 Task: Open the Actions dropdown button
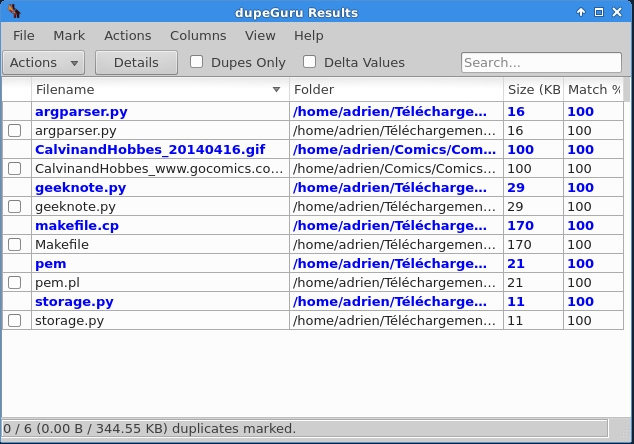tap(45, 62)
